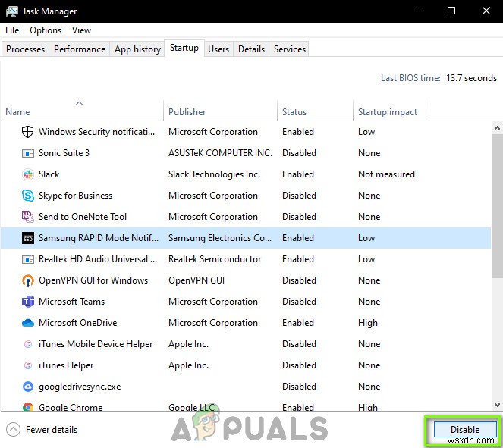Click OneDrive's High startup impact cell

[x=368, y=323]
